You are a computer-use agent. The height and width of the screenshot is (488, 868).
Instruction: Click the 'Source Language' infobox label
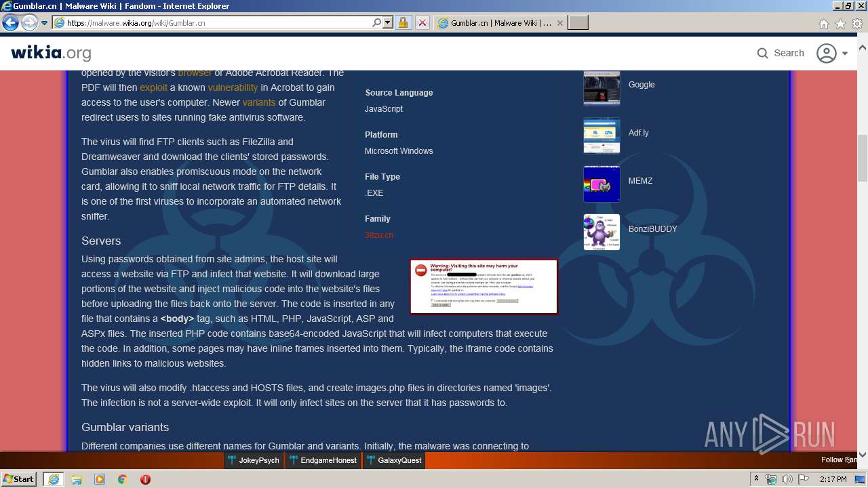click(399, 93)
